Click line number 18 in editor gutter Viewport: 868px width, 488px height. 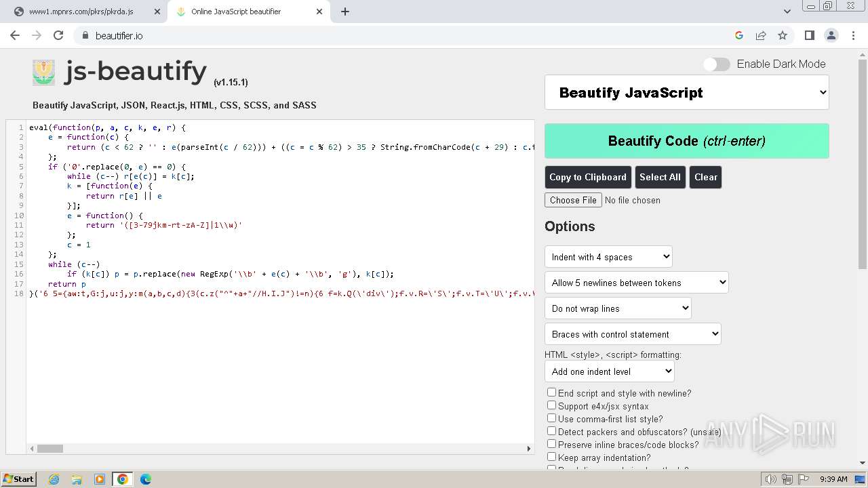18,293
